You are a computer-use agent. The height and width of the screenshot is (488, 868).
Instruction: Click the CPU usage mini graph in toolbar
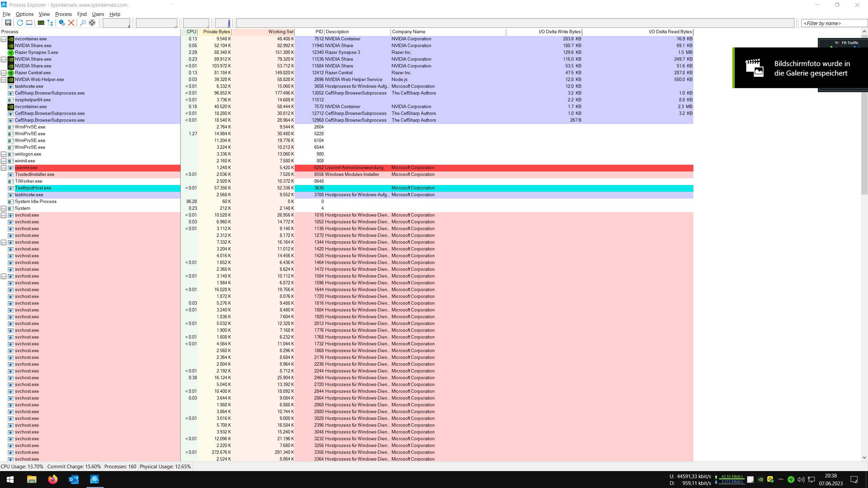[116, 23]
